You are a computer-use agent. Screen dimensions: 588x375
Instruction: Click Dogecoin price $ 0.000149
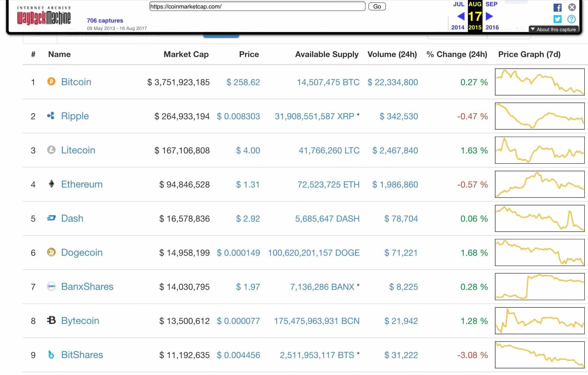pos(238,253)
